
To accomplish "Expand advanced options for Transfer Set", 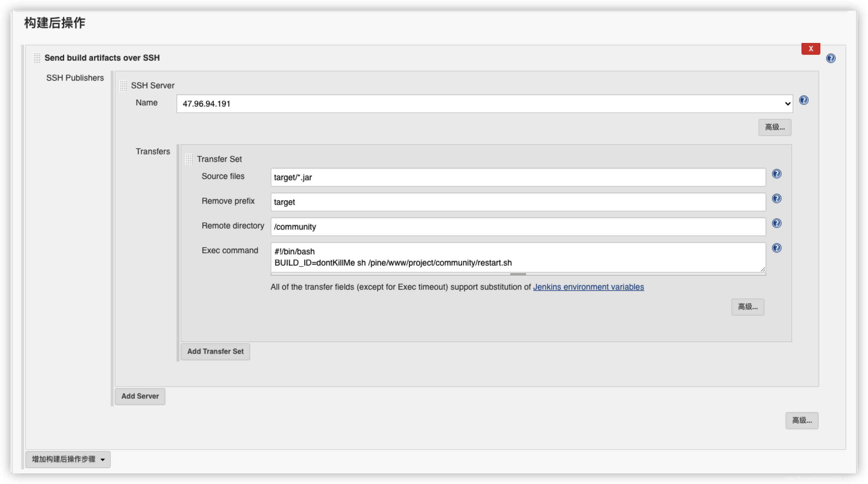I will point(747,307).
